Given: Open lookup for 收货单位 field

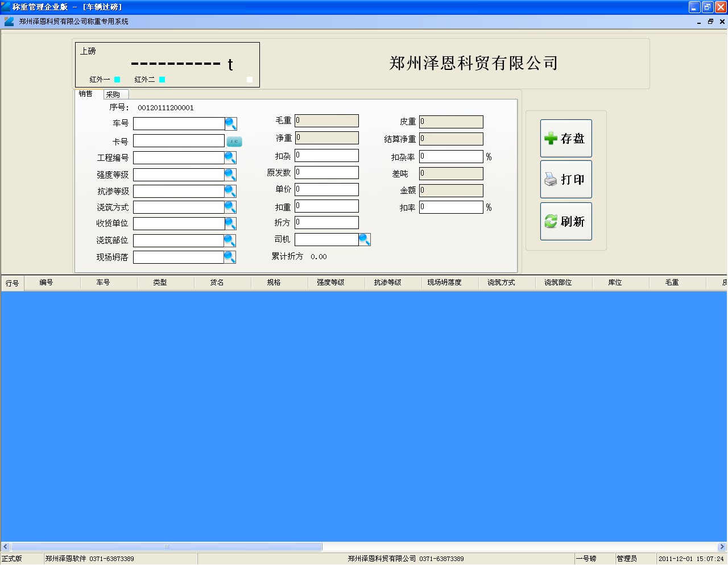Looking at the screenshot, I should pos(230,223).
